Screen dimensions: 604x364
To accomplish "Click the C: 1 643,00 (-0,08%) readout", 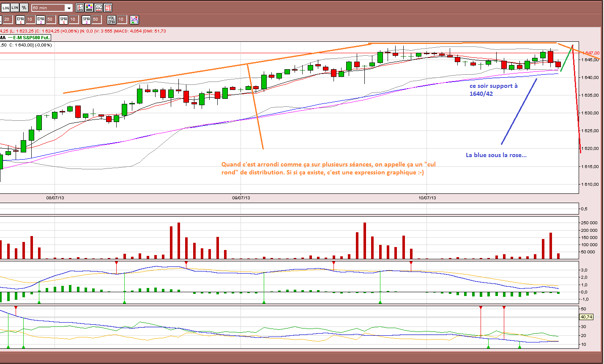I will [x=30, y=45].
